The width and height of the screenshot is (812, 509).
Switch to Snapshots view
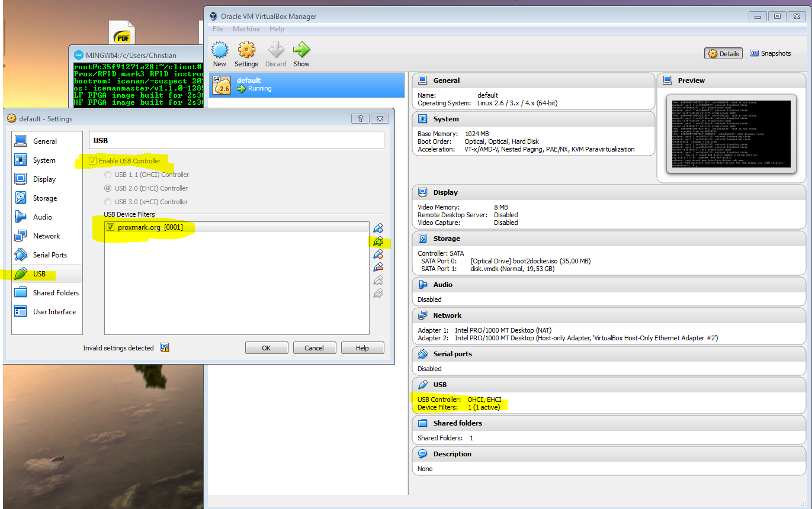[770, 53]
